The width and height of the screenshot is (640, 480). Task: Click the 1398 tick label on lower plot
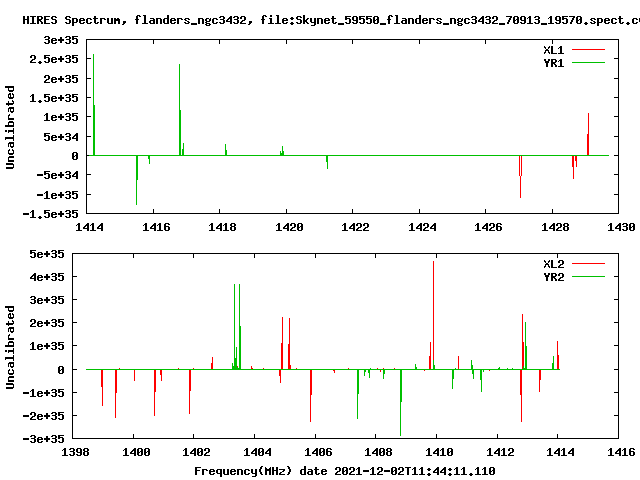[x=75, y=452]
